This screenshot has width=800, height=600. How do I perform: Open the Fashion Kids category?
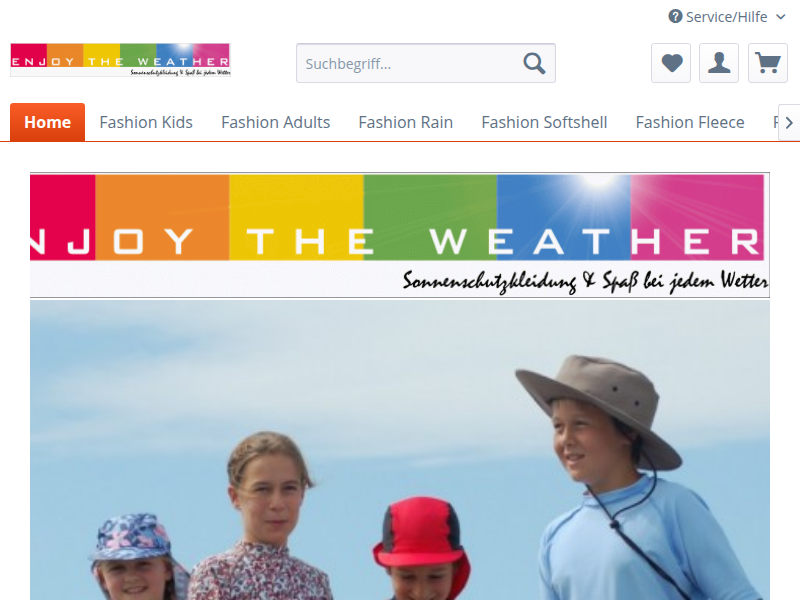click(146, 122)
